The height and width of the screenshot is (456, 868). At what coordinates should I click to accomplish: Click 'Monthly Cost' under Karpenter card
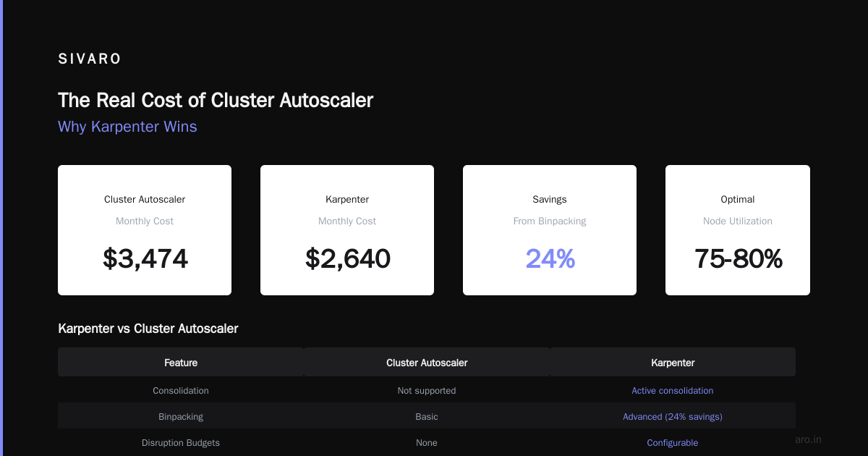347,221
